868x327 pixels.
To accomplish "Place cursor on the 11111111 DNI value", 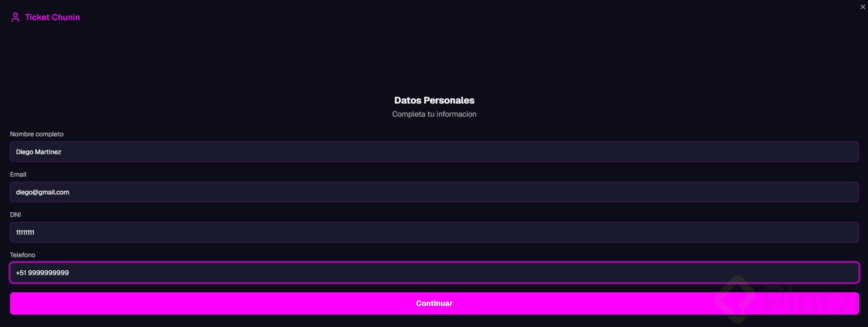I will [25, 232].
